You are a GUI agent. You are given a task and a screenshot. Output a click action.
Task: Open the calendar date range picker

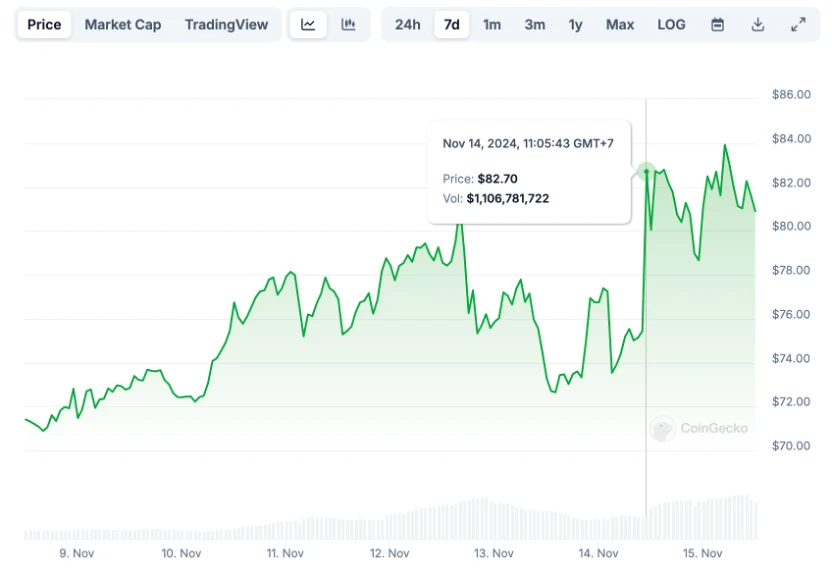click(x=717, y=25)
